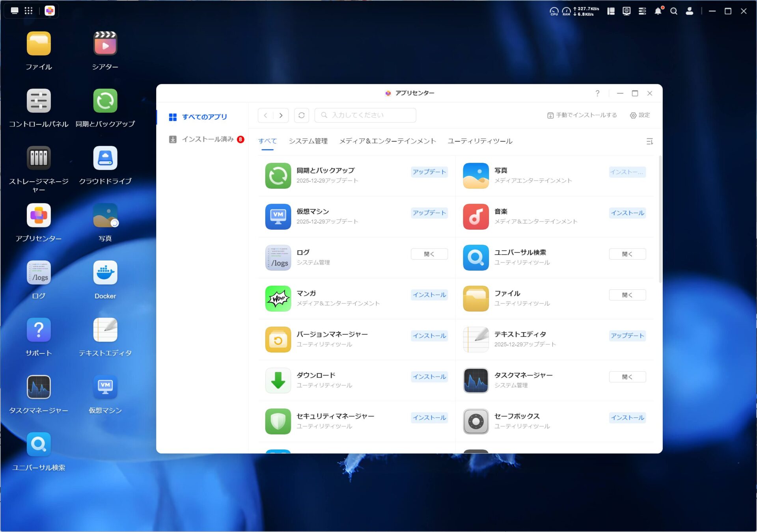Click the help question mark icon
This screenshot has height=532, width=757.
(597, 93)
